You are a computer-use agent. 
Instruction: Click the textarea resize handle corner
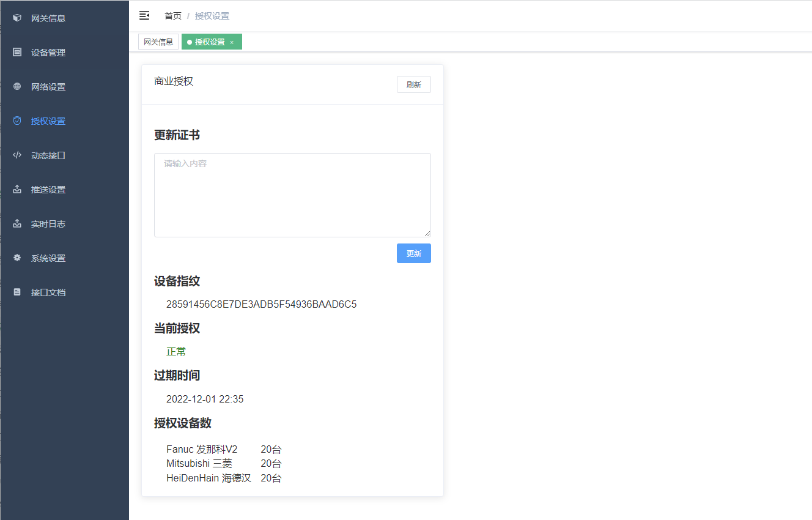tap(427, 234)
